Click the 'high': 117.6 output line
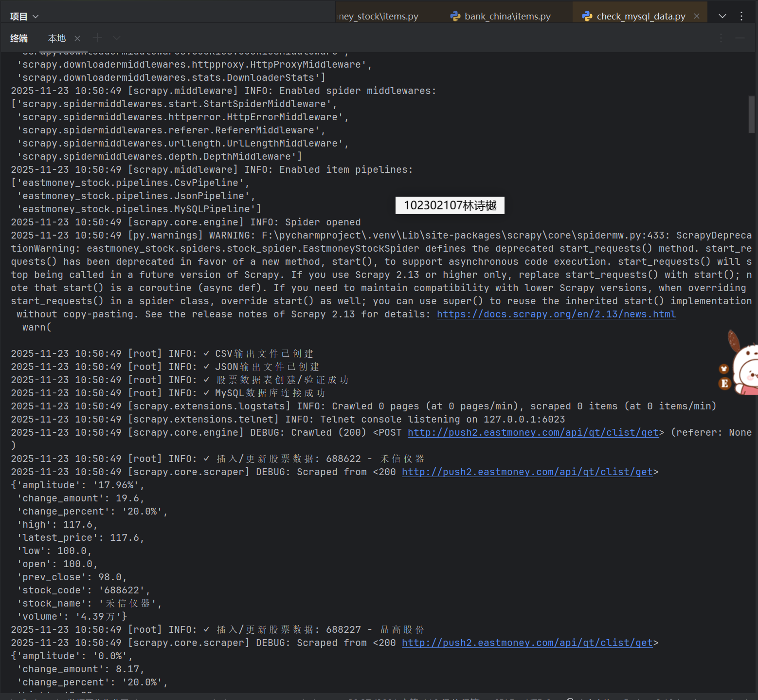758x700 pixels. coord(57,524)
